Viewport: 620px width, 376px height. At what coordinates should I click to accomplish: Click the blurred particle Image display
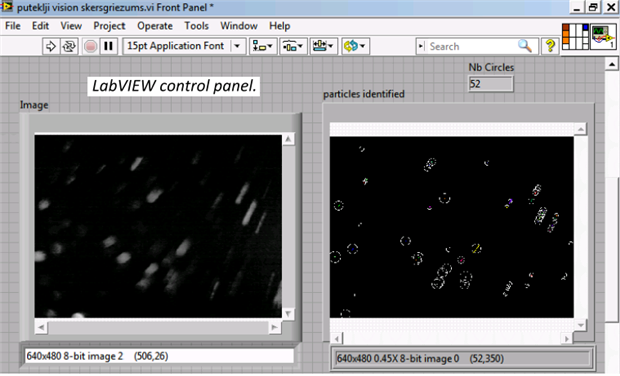158,226
